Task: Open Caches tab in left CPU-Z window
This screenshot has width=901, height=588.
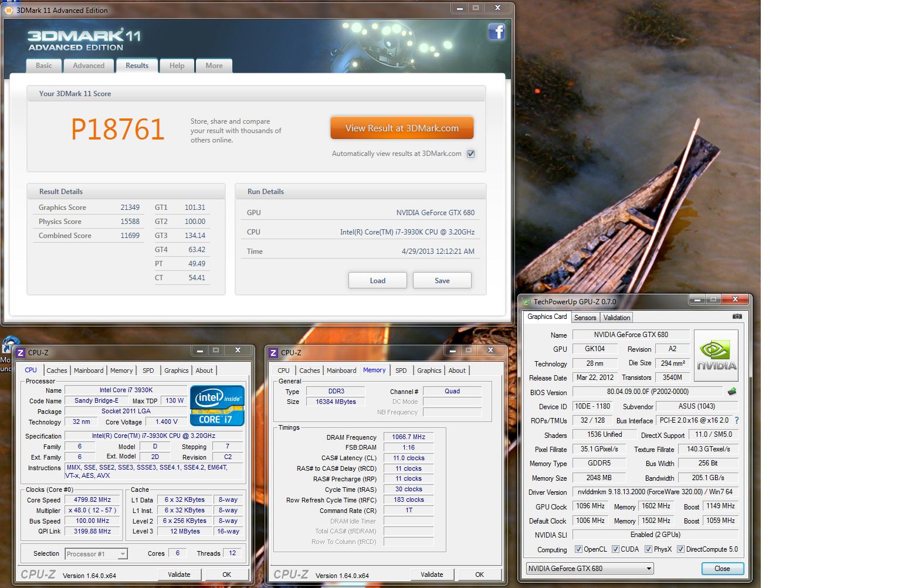Action: pos(57,371)
